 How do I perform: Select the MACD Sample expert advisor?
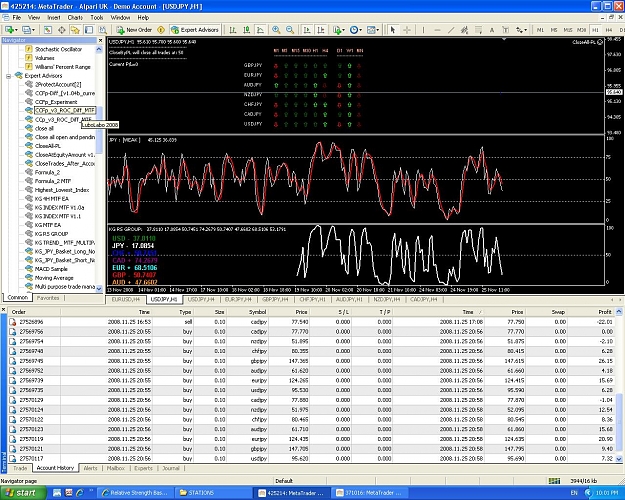[51, 269]
